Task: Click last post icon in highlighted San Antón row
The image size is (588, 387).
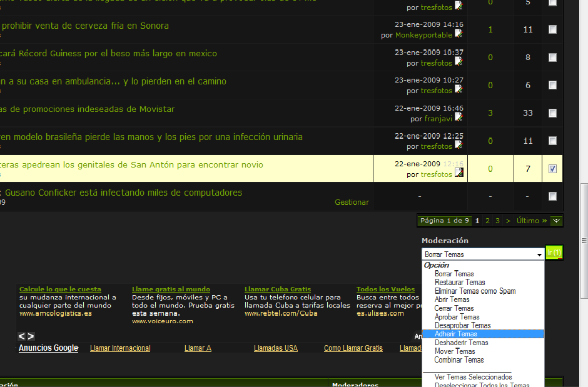Action: click(x=459, y=173)
